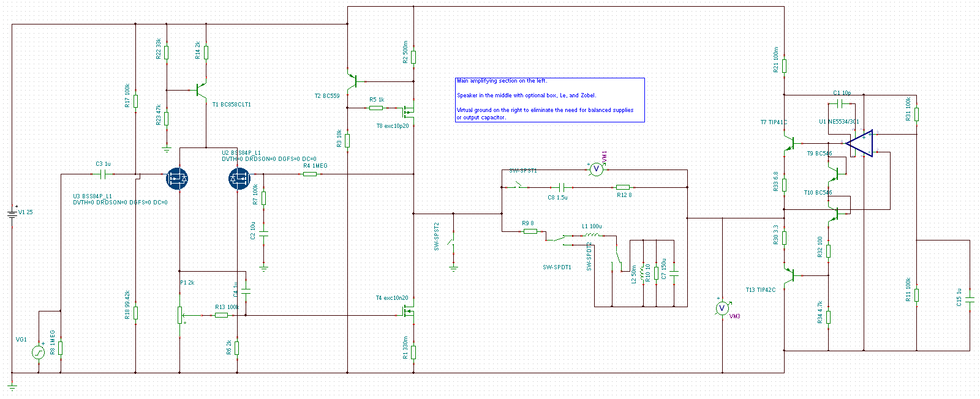Click the 'R14 2k' label
The width and height of the screenshot is (980, 399).
tap(197, 50)
